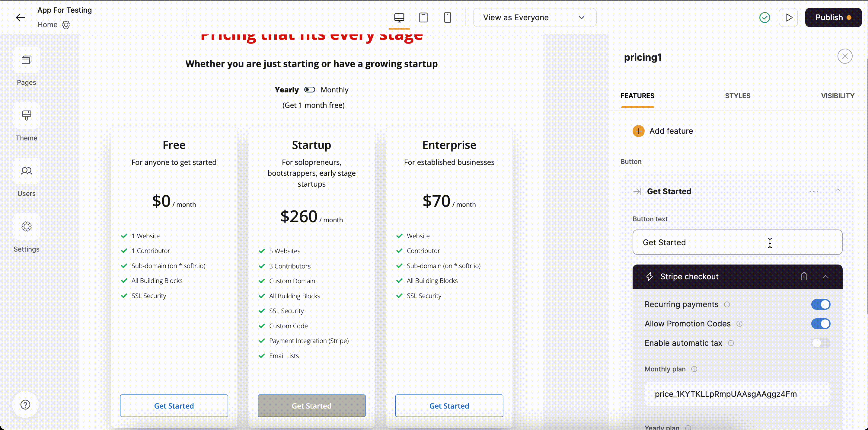Click the preview play icon
This screenshot has width=868, height=430.
point(789,18)
